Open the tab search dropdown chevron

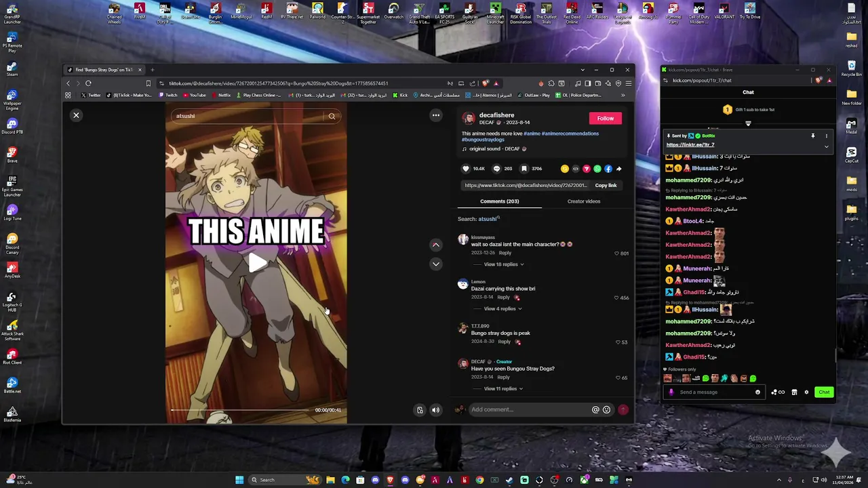[582, 70]
